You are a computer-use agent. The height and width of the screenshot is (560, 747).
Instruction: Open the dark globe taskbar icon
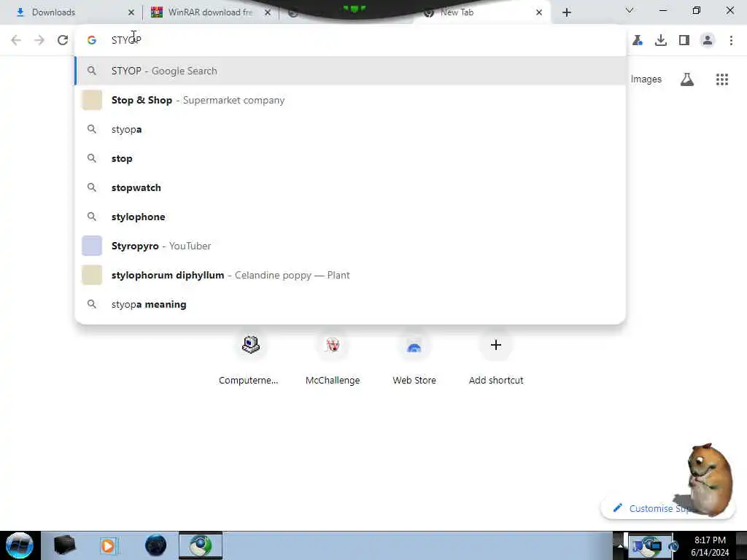coord(155,545)
